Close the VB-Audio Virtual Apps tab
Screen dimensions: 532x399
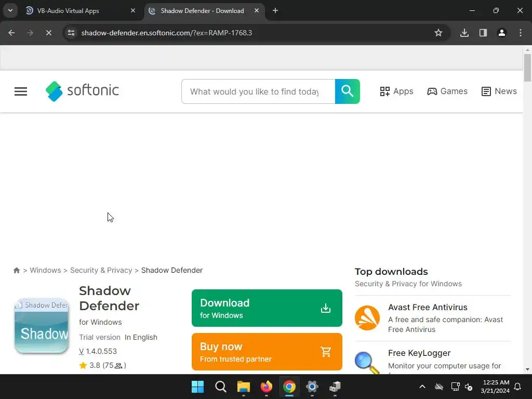click(x=133, y=11)
